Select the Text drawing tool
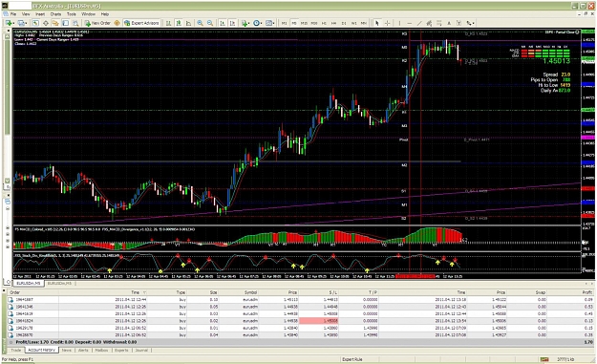 pos(449,23)
